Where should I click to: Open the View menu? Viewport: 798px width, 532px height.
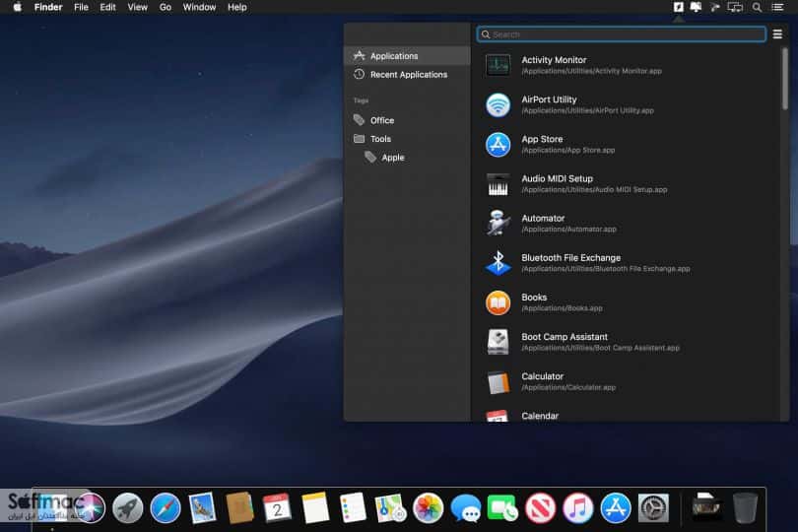point(137,7)
